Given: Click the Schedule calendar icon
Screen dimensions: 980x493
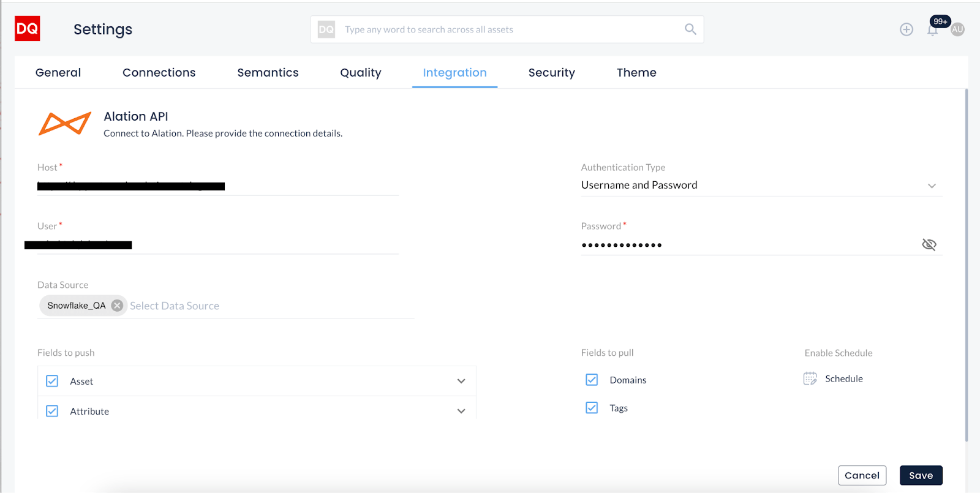Looking at the screenshot, I should tap(810, 378).
